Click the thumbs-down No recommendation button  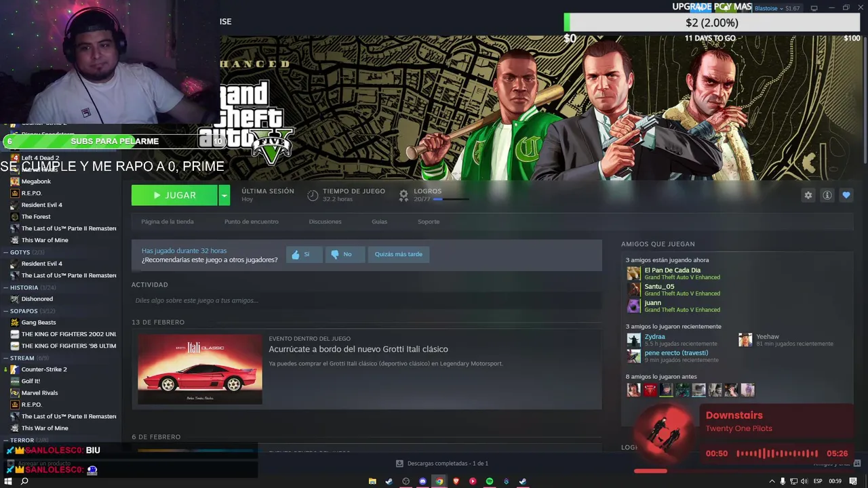point(344,254)
